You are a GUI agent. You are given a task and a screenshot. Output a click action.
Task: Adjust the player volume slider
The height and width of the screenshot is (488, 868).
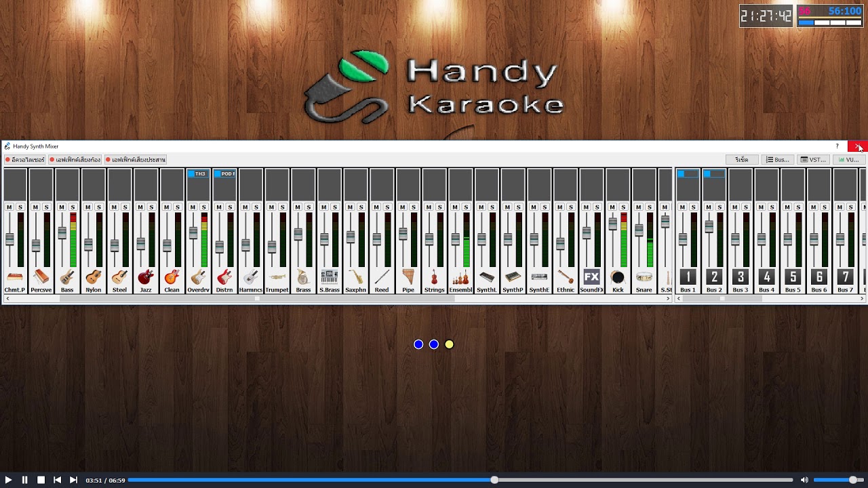click(x=838, y=480)
